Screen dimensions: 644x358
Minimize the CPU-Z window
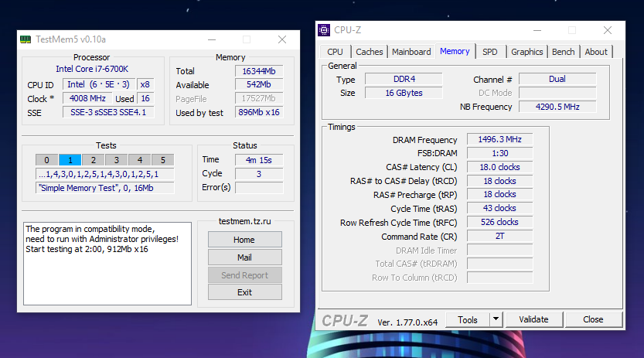tap(537, 30)
